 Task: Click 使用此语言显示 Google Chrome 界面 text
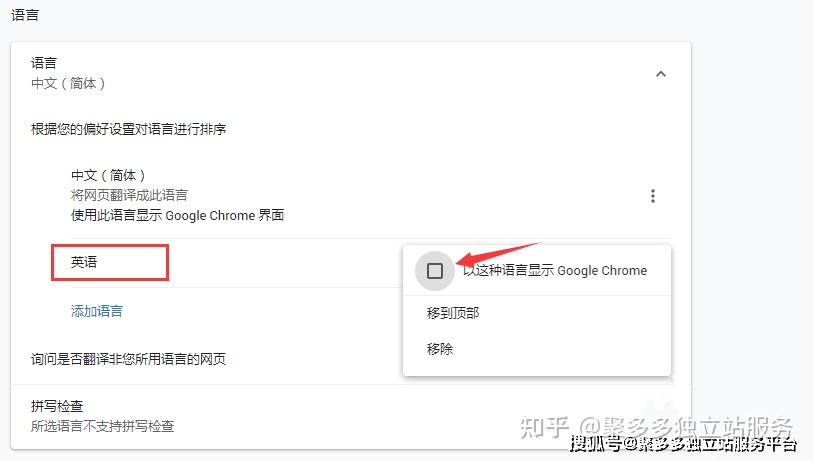[178, 215]
